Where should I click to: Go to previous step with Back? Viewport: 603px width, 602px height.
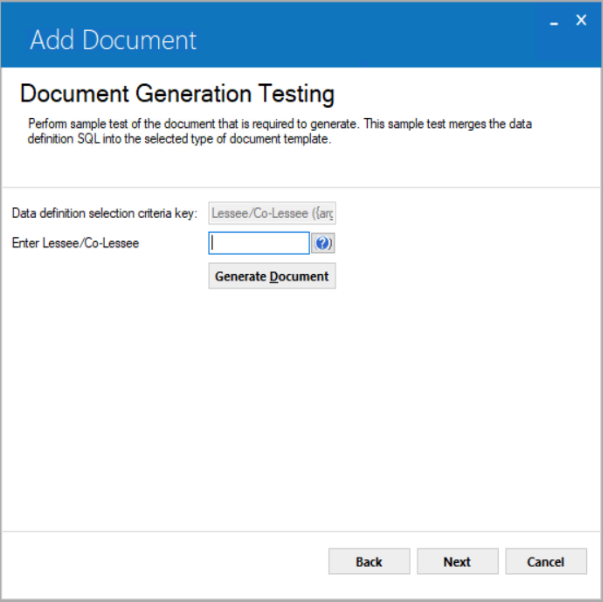pyautogui.click(x=369, y=561)
